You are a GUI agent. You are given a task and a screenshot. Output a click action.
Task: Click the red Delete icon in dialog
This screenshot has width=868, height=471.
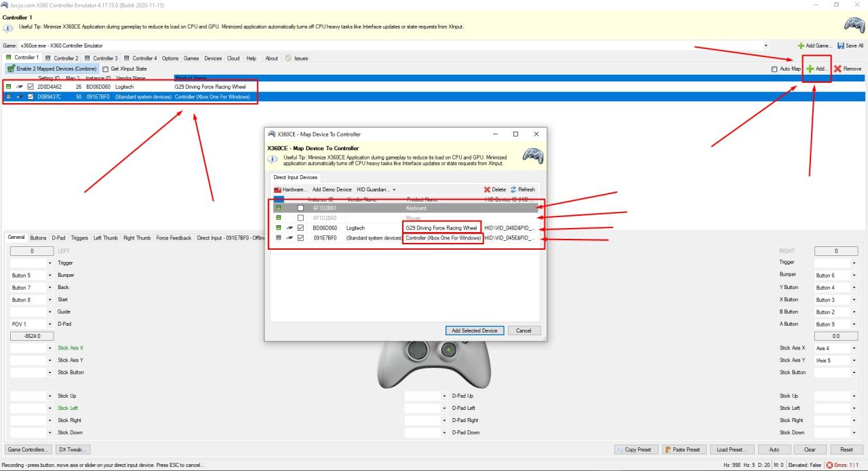click(487, 189)
